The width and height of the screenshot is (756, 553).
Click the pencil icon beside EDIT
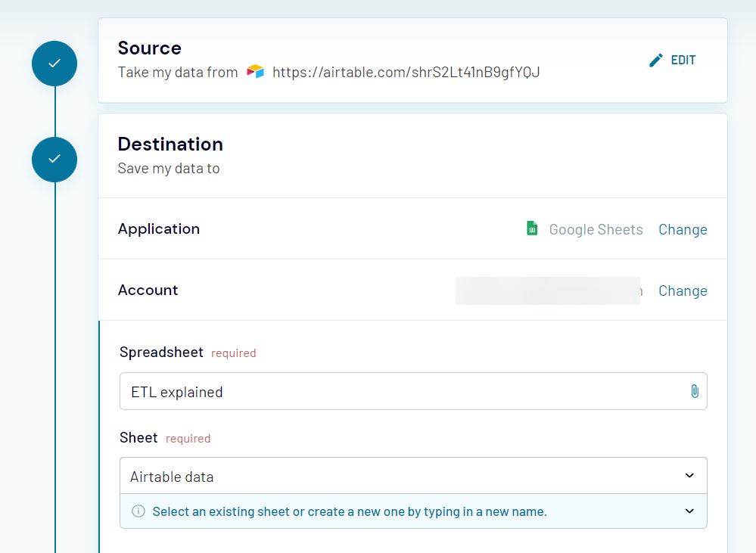[x=656, y=61]
